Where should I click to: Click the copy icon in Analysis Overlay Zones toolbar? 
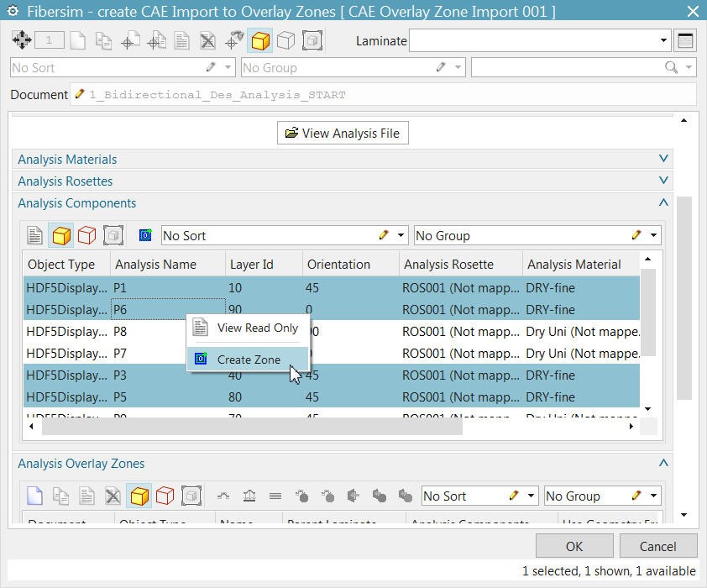pos(60,496)
